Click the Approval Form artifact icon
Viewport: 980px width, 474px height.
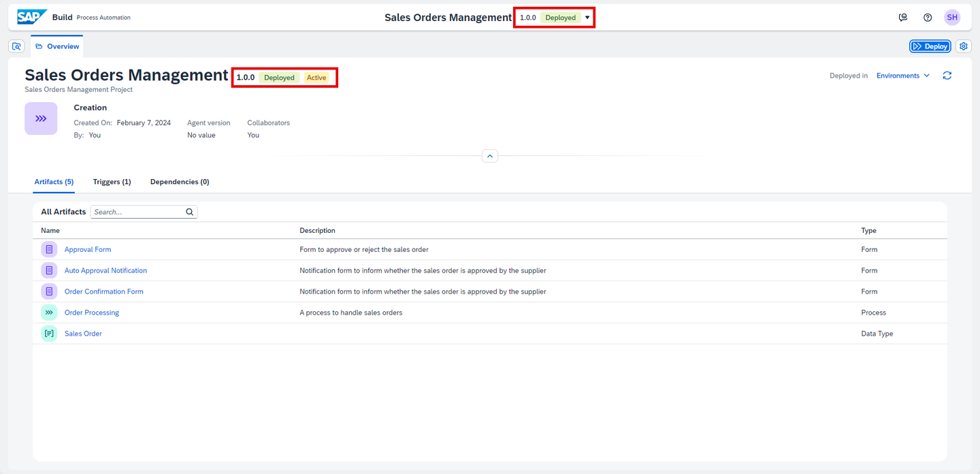tap(49, 250)
